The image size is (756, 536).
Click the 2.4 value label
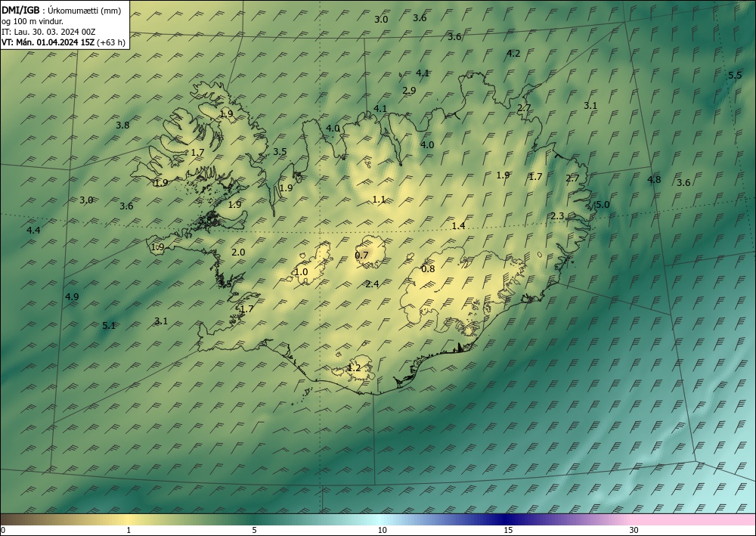point(372,284)
